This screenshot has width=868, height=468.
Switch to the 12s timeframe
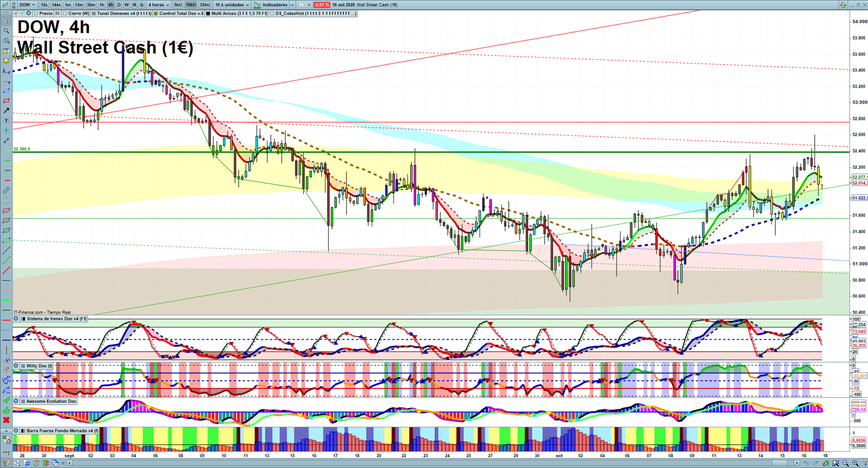[44, 5]
